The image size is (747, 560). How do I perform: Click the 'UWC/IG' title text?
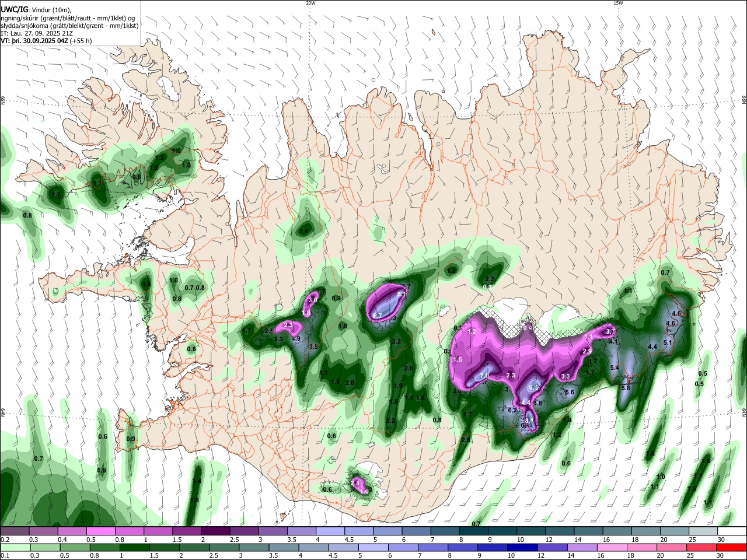click(14, 10)
